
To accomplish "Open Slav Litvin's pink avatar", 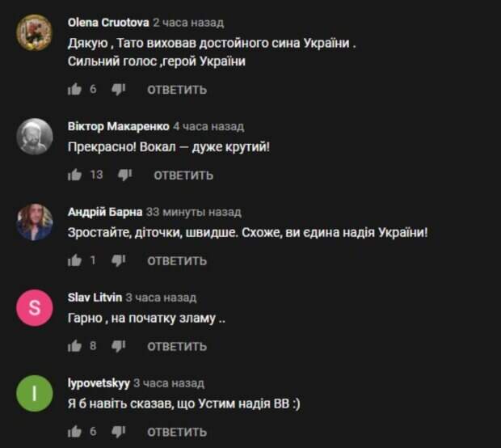I will tap(35, 307).
